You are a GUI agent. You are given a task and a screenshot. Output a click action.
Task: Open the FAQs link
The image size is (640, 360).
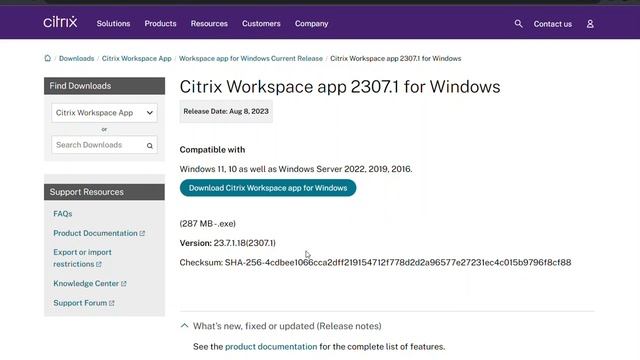(x=62, y=213)
